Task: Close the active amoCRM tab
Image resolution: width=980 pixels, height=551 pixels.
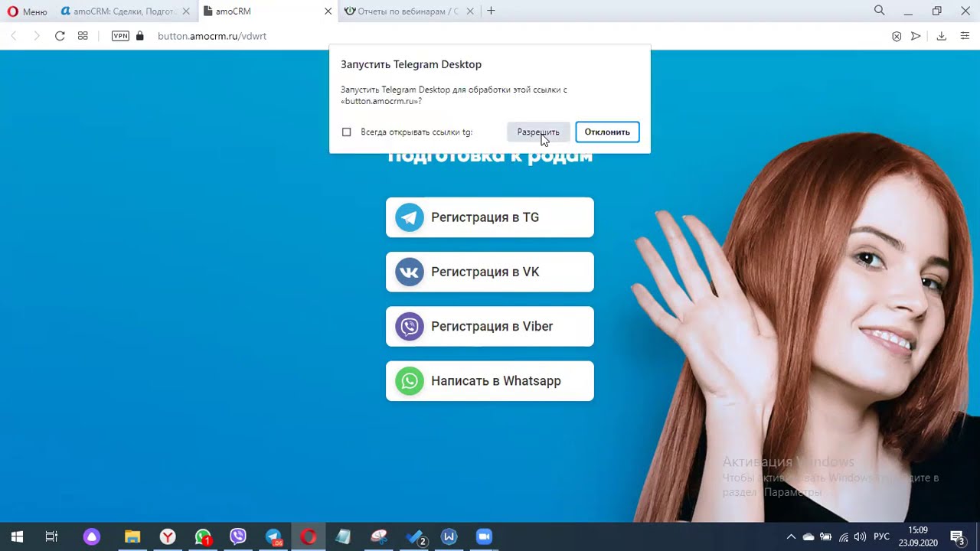Action: point(328,11)
